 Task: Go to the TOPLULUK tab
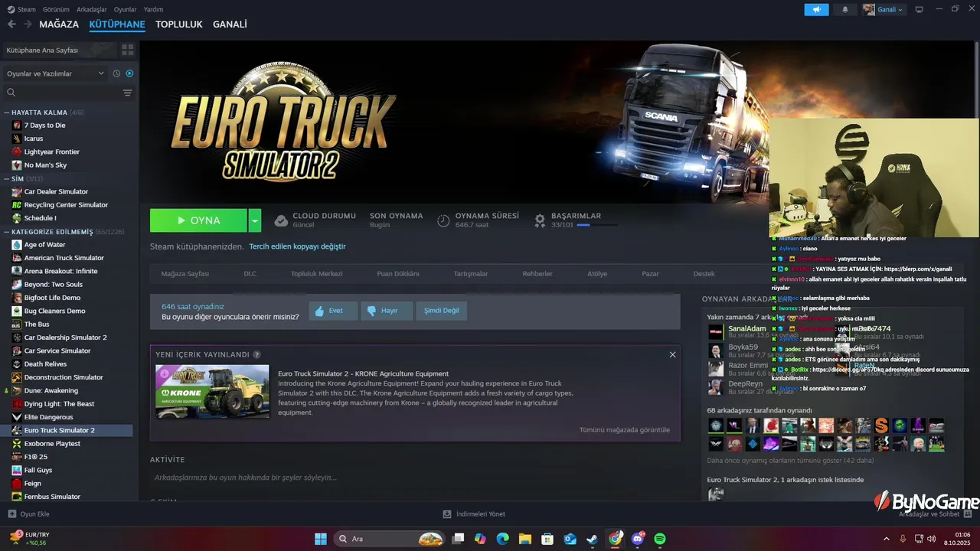[179, 24]
